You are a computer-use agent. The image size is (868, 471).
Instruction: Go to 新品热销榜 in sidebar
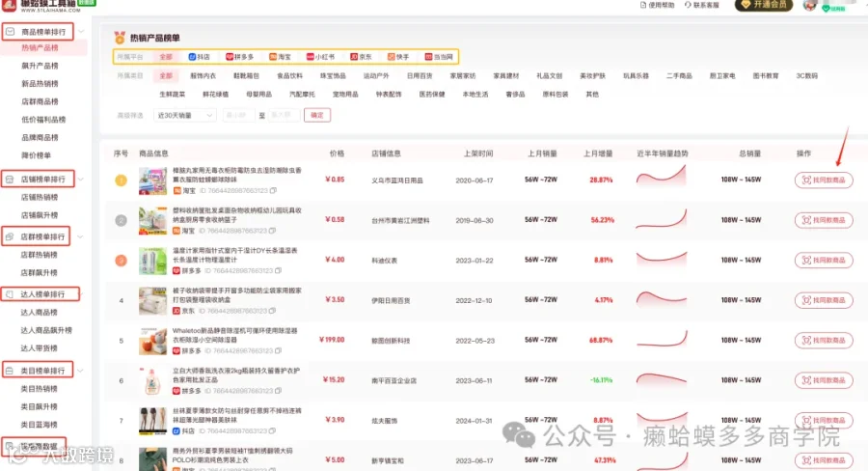pyautogui.click(x=40, y=84)
